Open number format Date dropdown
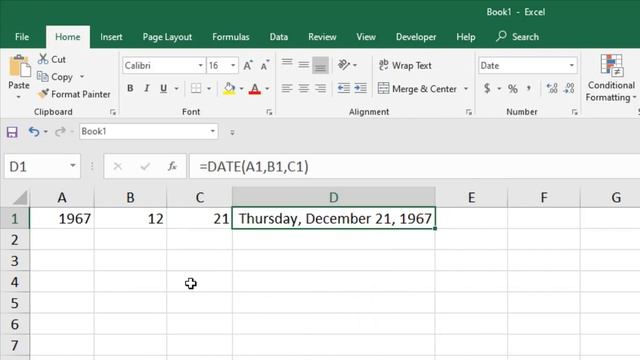Viewport: 640px width, 360px height. 572,66
